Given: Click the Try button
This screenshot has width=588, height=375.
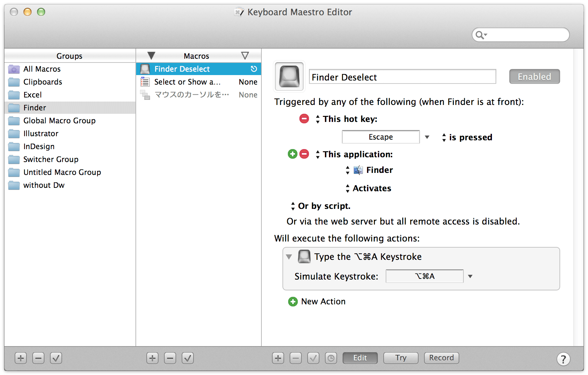Looking at the screenshot, I should coord(401,358).
